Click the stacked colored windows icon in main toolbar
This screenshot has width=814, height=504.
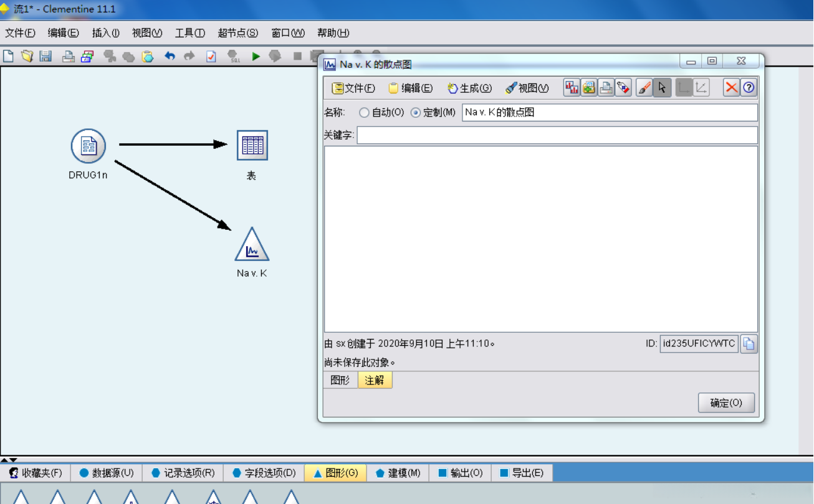[87, 56]
